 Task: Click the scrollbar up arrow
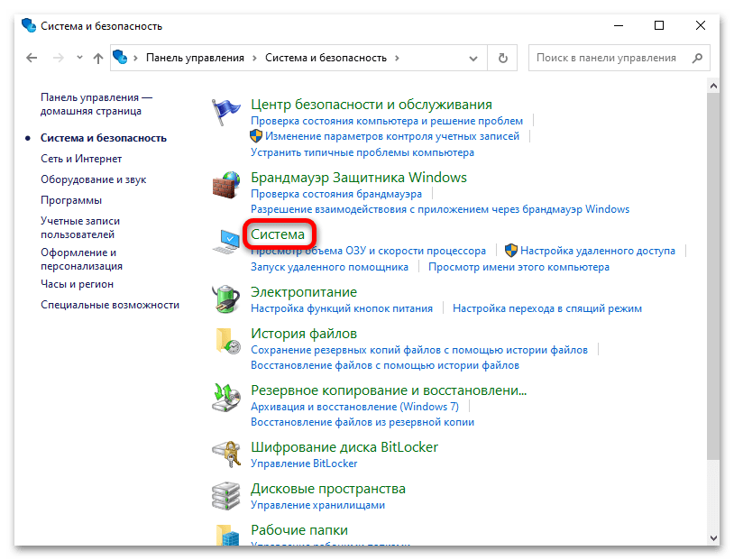pos(713,86)
